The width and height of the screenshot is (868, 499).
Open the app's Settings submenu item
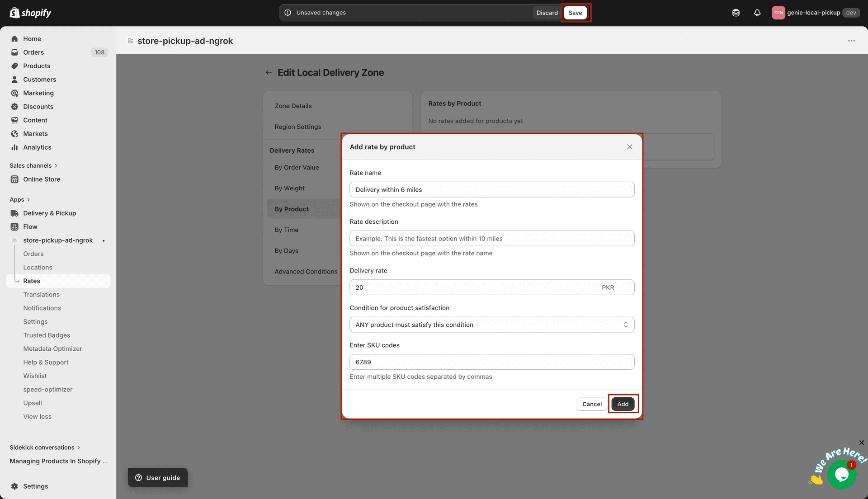35,322
